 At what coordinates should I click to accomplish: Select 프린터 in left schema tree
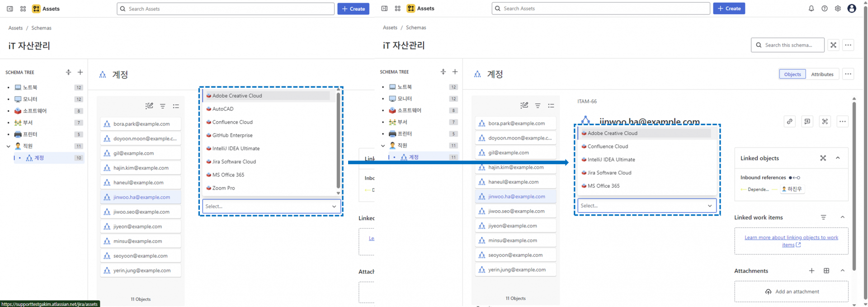pyautogui.click(x=30, y=134)
